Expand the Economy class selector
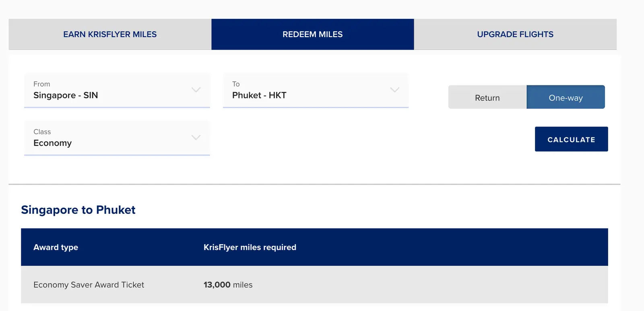 coord(117,138)
